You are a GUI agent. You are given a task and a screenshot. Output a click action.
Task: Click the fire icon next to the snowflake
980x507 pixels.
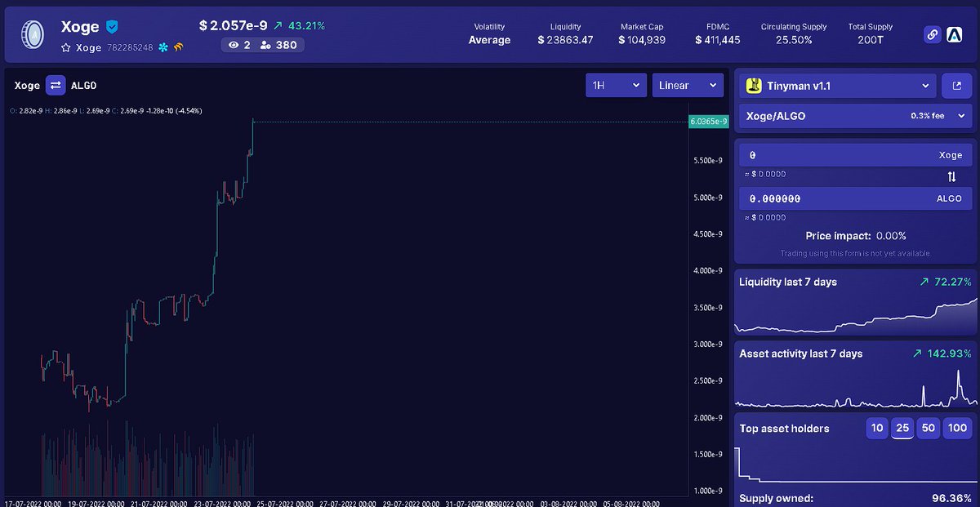pos(178,47)
